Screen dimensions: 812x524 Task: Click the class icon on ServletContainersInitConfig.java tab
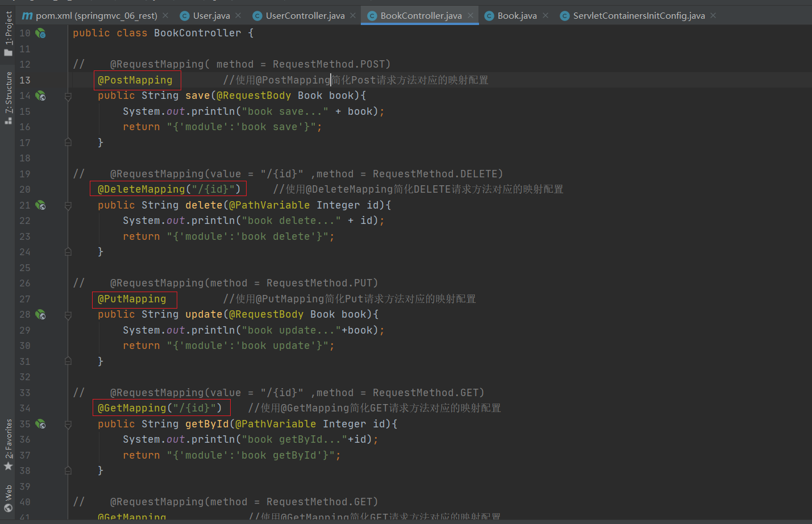coord(564,16)
